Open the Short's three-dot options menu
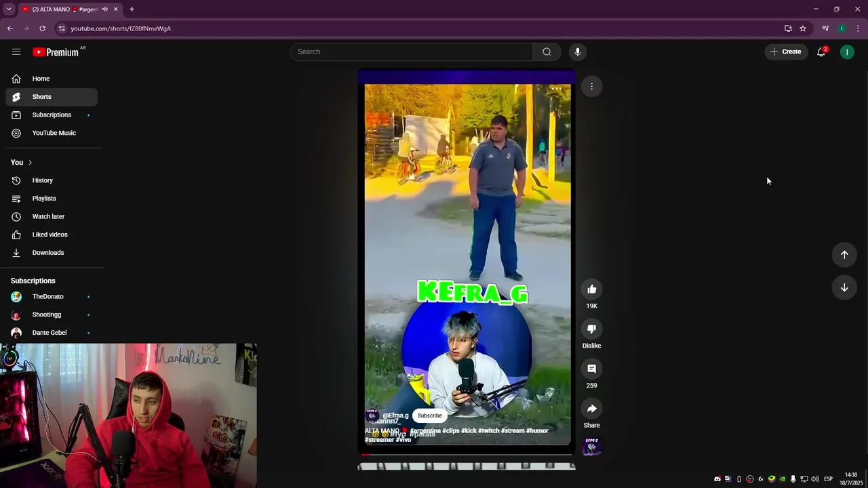The width and height of the screenshot is (868, 488). coord(591,86)
